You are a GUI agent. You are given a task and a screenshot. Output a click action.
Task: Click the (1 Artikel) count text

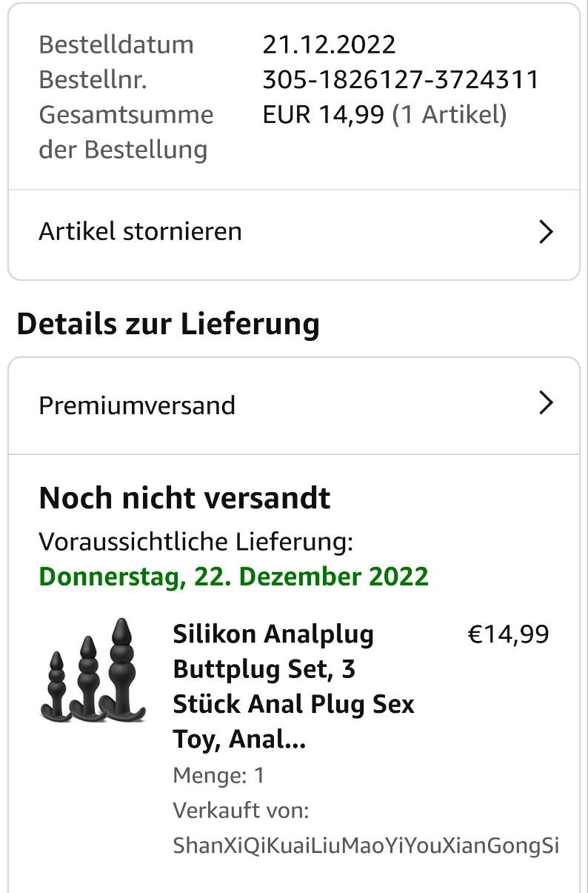tap(449, 115)
